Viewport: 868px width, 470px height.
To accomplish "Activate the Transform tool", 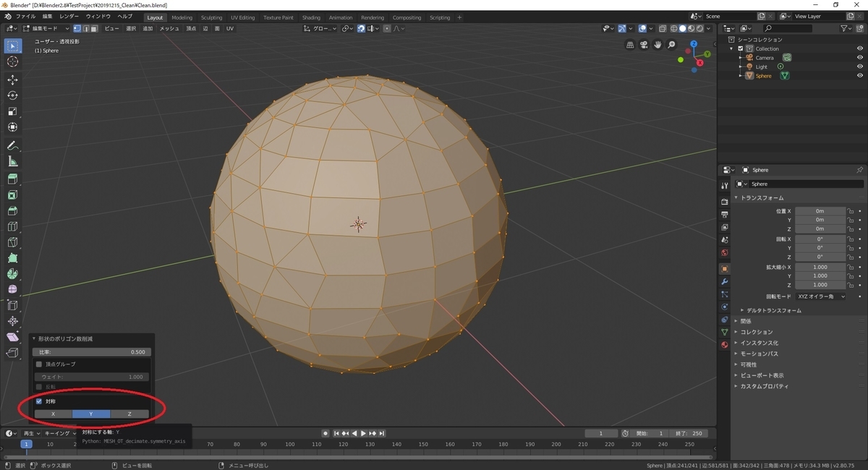I will pos(12,127).
